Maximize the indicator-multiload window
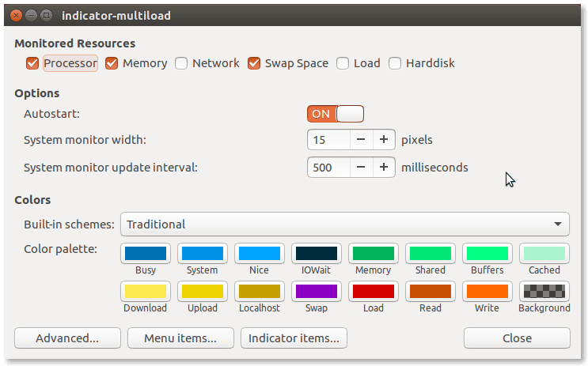Image resolution: width=588 pixels, height=366 pixels. point(47,15)
